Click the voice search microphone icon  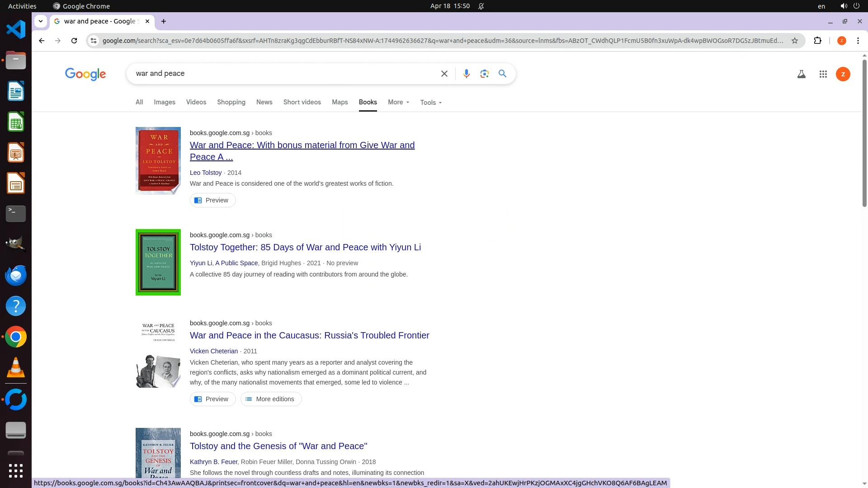[x=466, y=74]
